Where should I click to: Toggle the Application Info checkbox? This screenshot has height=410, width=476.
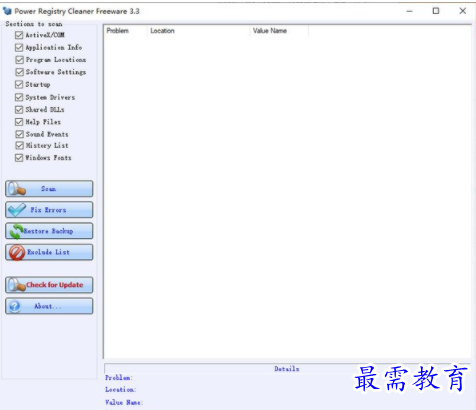click(x=19, y=47)
